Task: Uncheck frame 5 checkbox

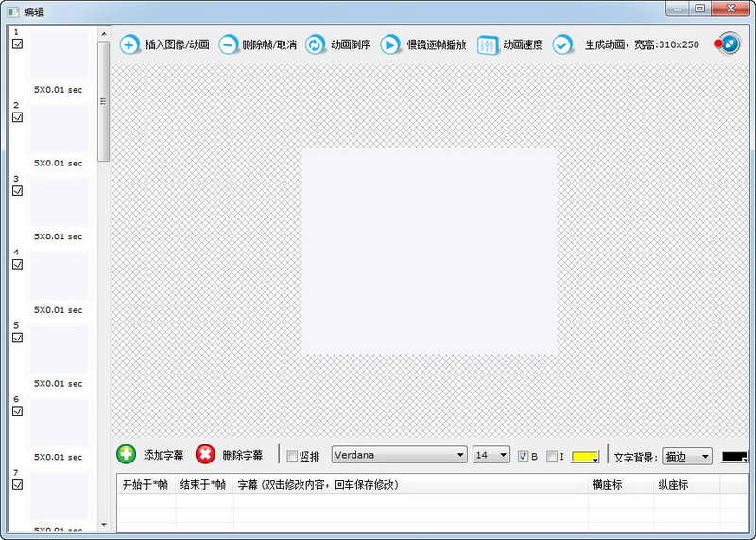Action: [x=17, y=338]
